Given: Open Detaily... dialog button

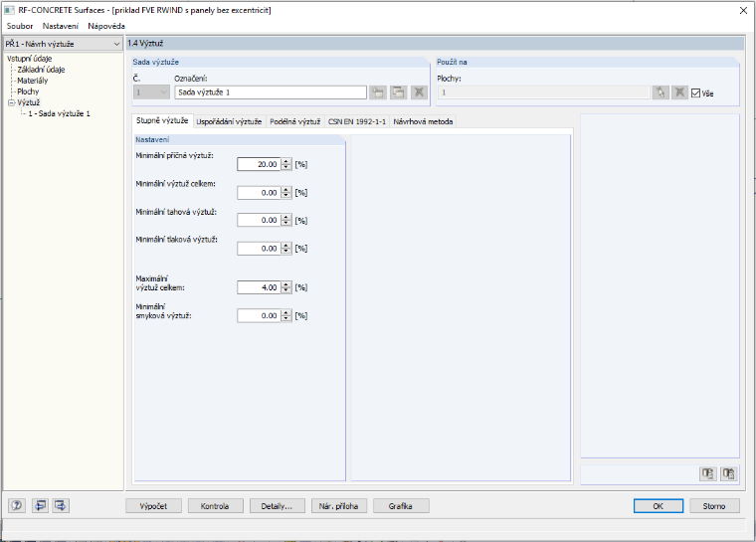Looking at the screenshot, I should pos(278,506).
